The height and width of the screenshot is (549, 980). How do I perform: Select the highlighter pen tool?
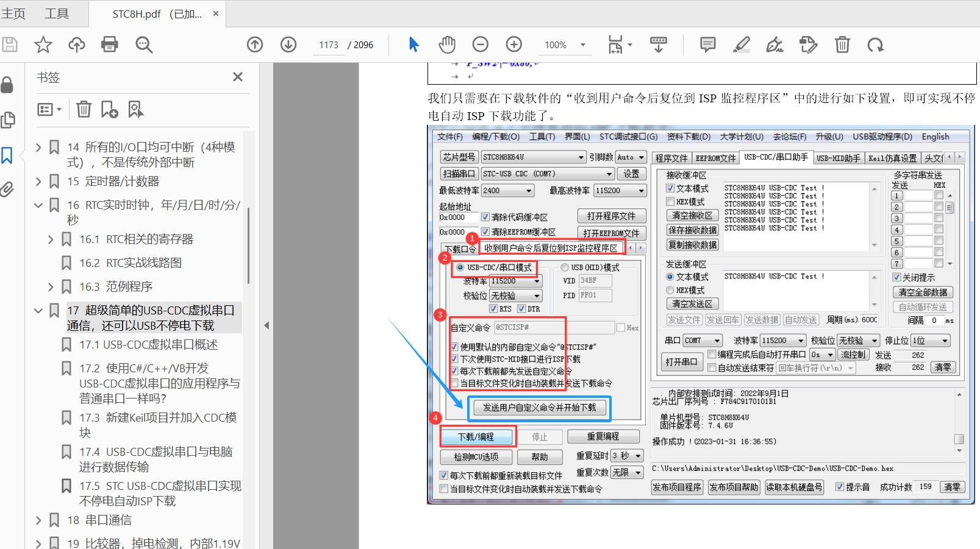click(x=742, y=44)
